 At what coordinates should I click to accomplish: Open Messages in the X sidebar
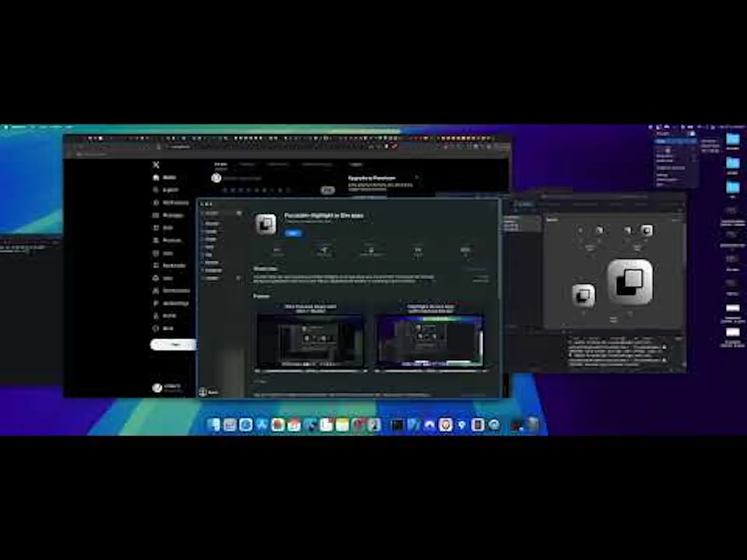tap(169, 215)
